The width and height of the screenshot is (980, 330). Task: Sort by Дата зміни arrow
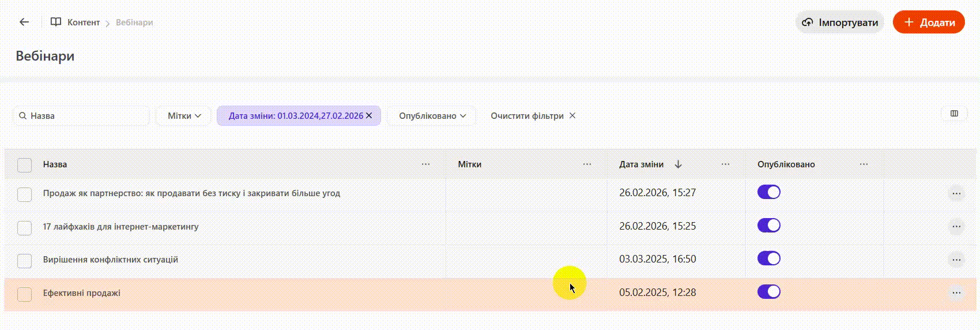pyautogui.click(x=678, y=164)
